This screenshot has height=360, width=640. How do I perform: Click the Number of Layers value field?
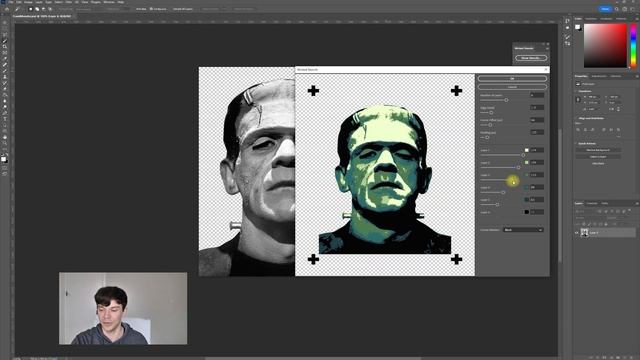pyautogui.click(x=537, y=95)
